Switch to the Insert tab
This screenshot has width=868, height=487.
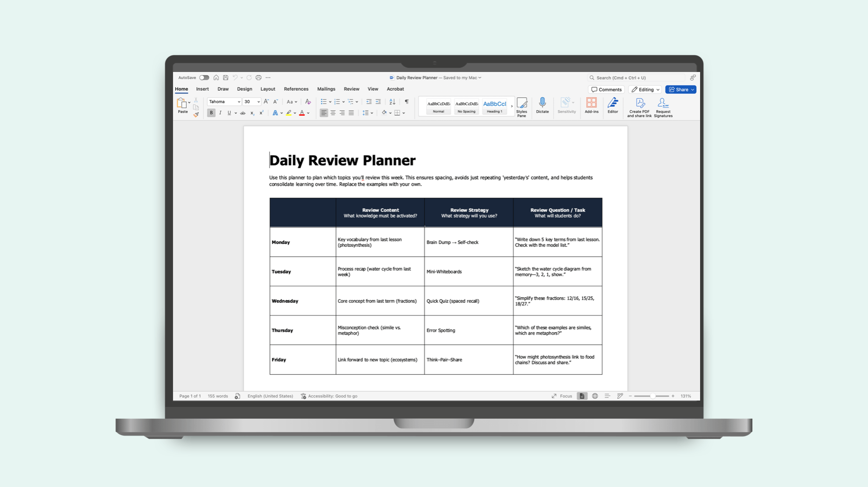coord(203,89)
